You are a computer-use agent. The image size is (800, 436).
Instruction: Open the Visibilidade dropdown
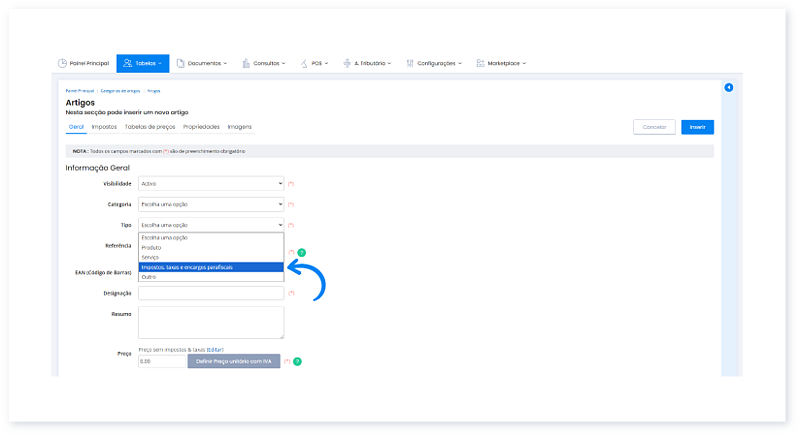pos(211,184)
